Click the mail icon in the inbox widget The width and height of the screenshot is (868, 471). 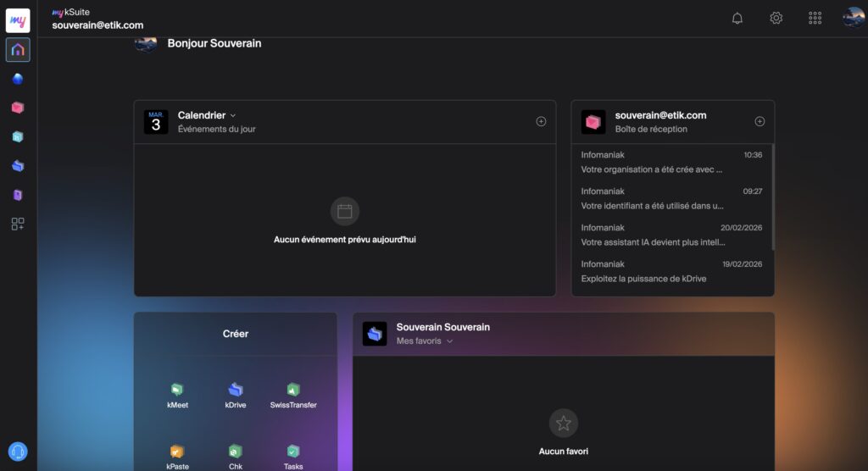(x=593, y=122)
